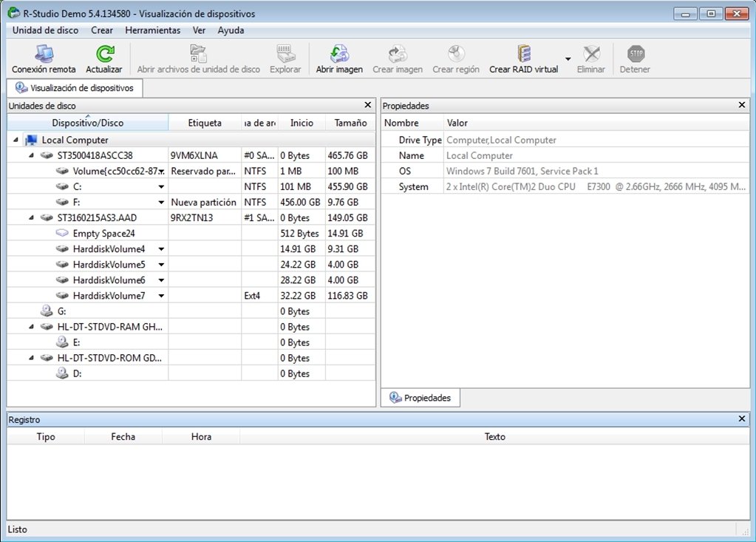Click the Tipo column in Registro
Image resolution: width=756 pixels, height=542 pixels.
[x=46, y=436]
